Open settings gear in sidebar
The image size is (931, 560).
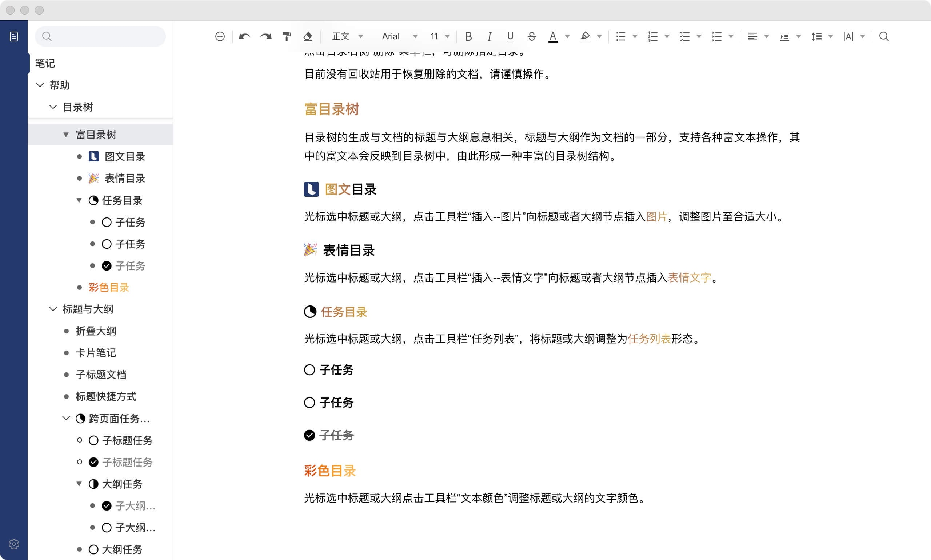(x=14, y=544)
